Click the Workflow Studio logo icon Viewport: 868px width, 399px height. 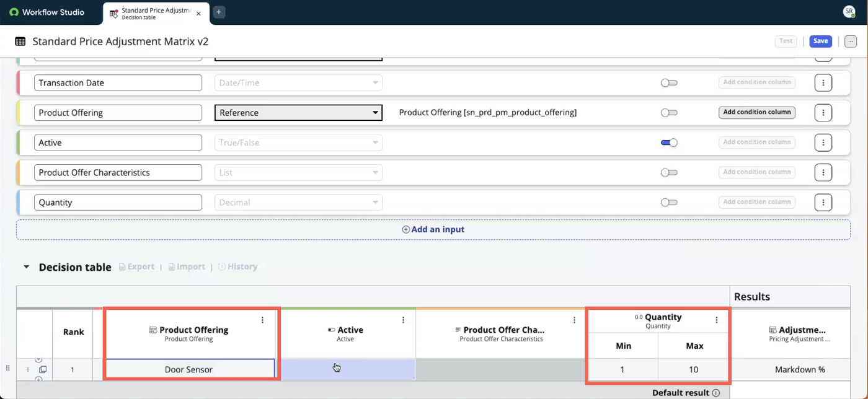pyautogui.click(x=14, y=12)
